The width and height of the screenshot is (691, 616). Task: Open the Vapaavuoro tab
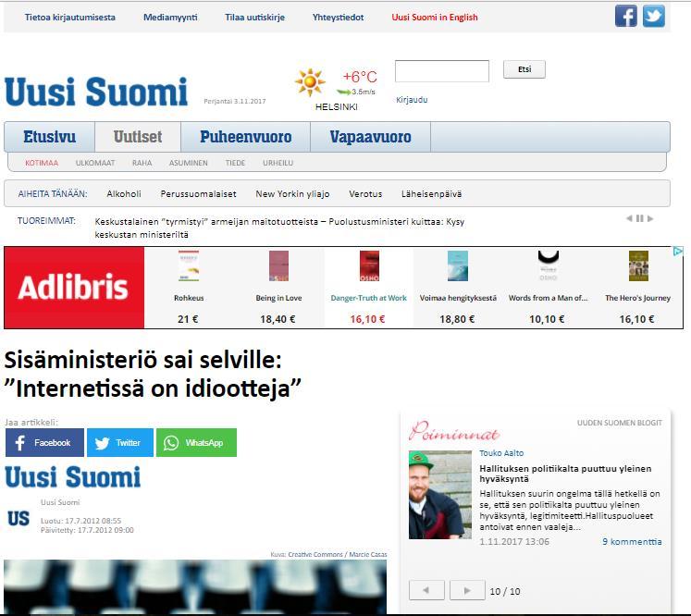coord(370,137)
